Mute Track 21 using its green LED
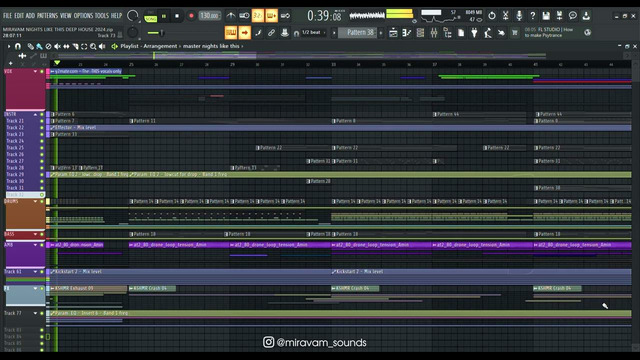The image size is (640, 360). click(x=42, y=121)
